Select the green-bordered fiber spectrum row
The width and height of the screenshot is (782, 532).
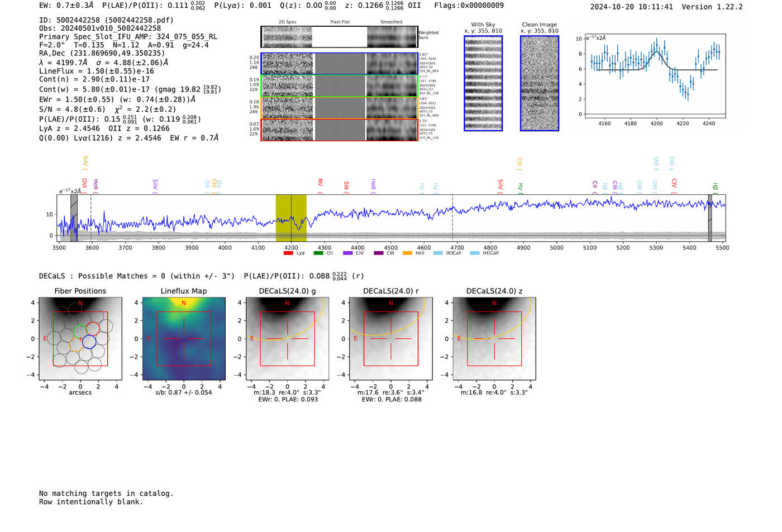coord(339,85)
